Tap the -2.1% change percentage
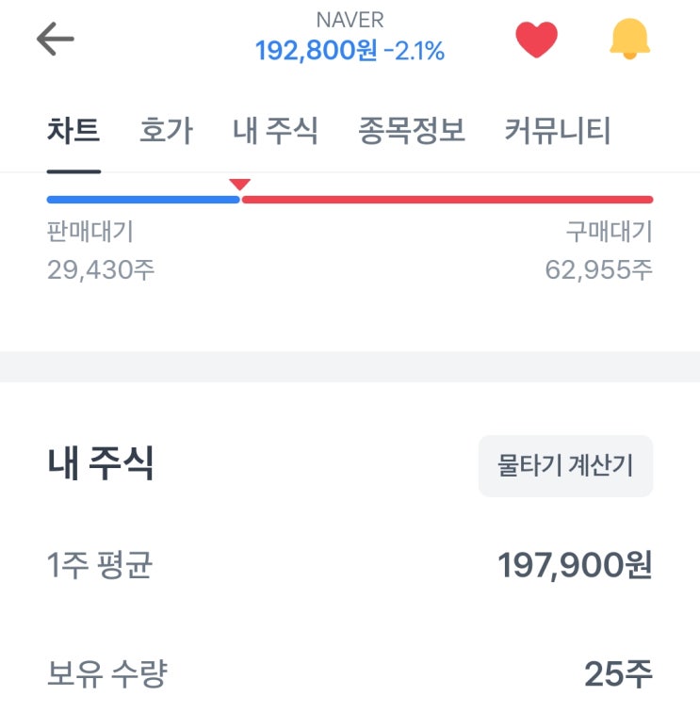Viewport: 700px width, 728px height. pos(415,51)
